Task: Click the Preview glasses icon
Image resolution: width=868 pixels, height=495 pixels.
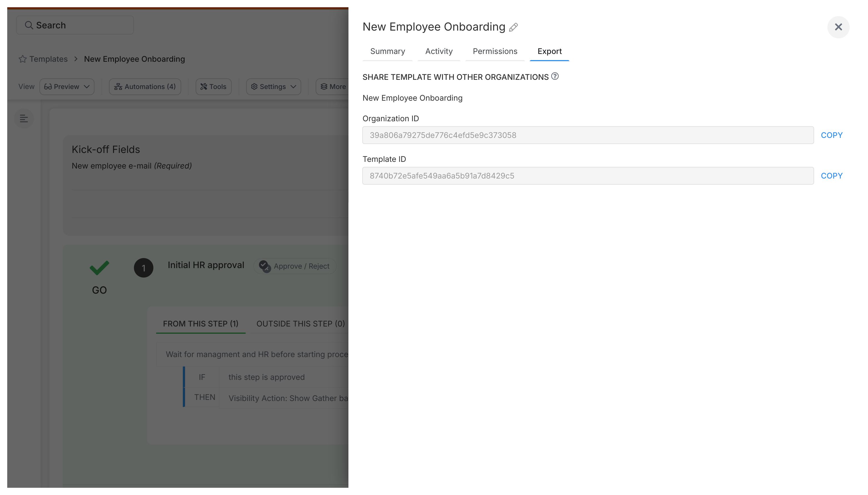Action: (48, 87)
